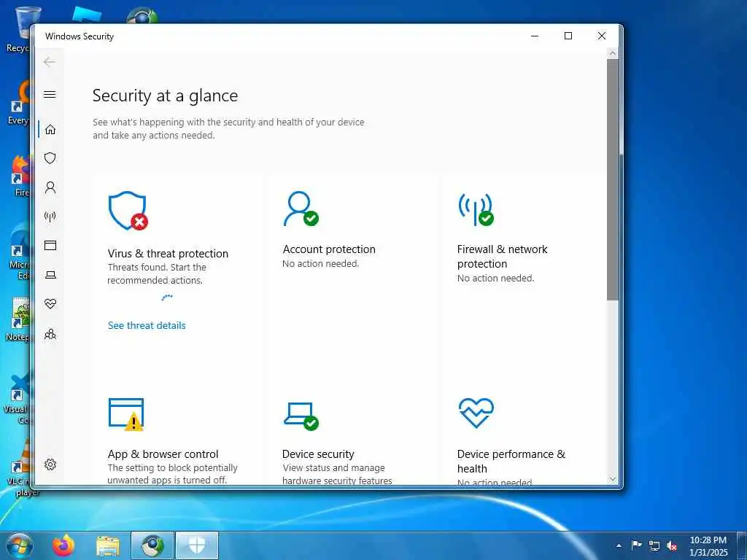747x560 pixels.
Task: Open Firewall & network protection heading
Action: [502, 256]
